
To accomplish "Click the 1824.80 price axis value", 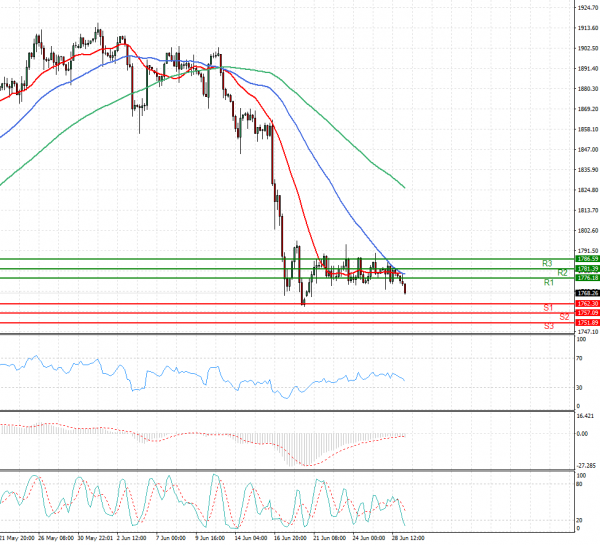I will coord(588,190).
